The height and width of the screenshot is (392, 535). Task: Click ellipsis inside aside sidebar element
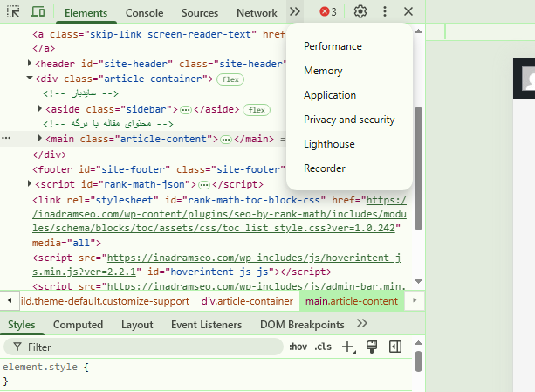(x=186, y=110)
